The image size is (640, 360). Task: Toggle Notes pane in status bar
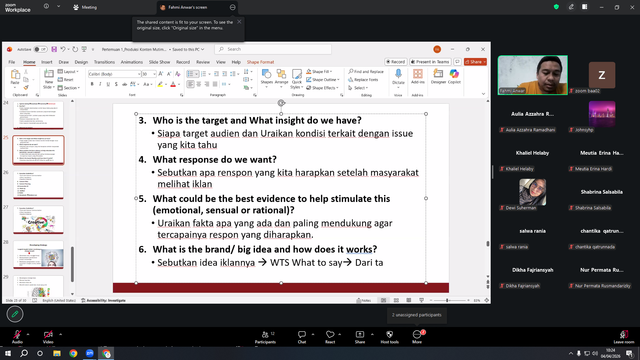(363, 300)
